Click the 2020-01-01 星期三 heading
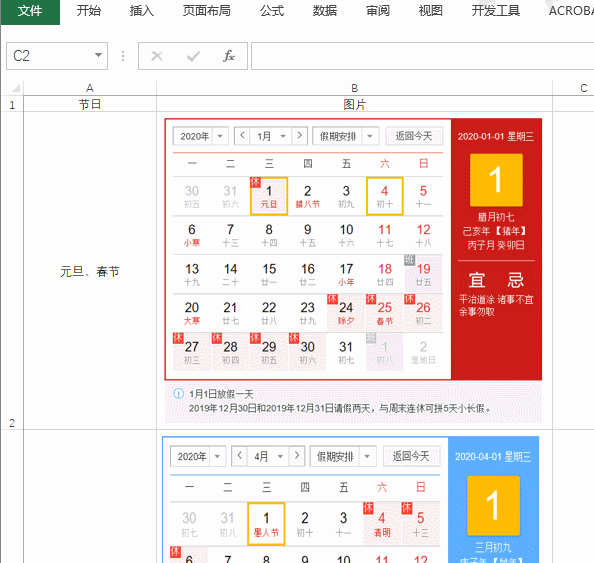The height and width of the screenshot is (563, 594). [x=496, y=136]
